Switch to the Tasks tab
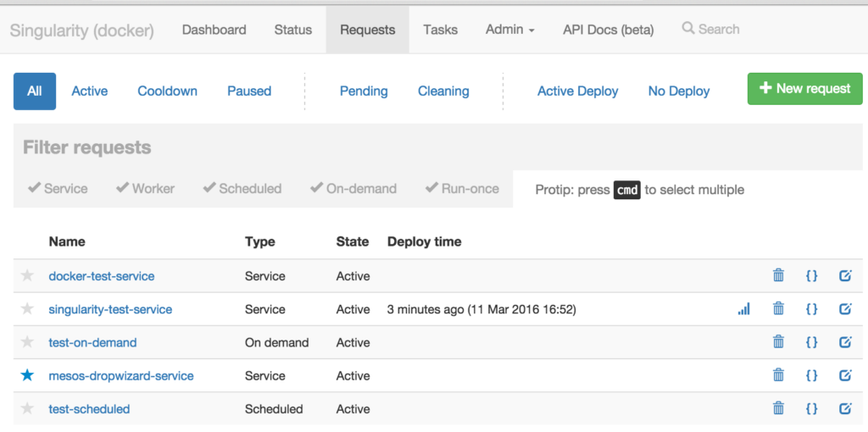The image size is (868, 432). pos(440,30)
